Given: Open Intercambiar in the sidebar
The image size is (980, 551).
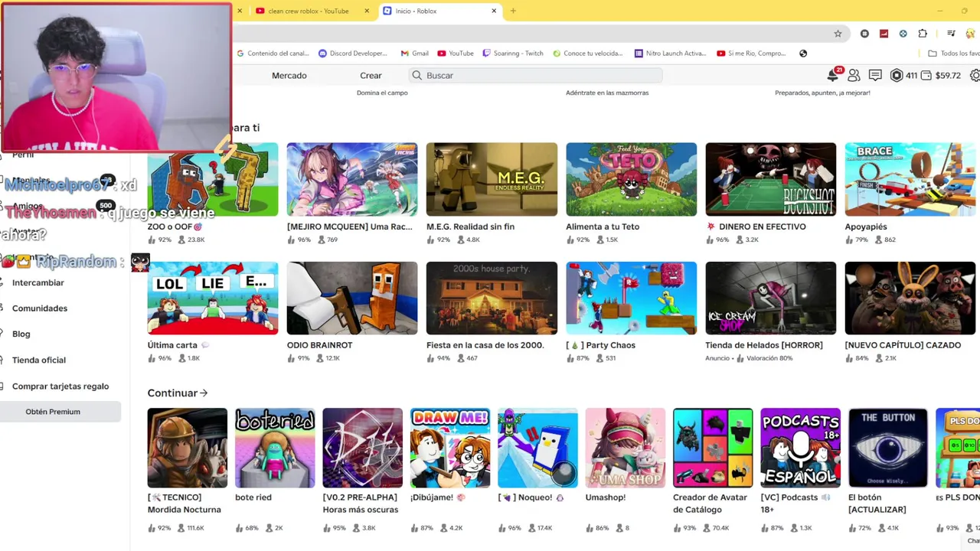Looking at the screenshot, I should (38, 282).
